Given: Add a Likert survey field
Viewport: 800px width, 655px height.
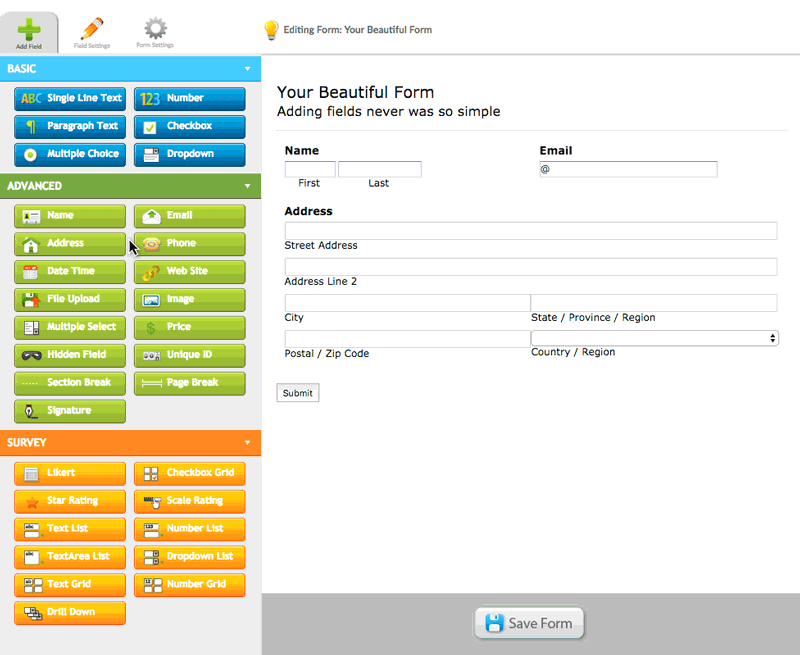Looking at the screenshot, I should click(x=70, y=473).
